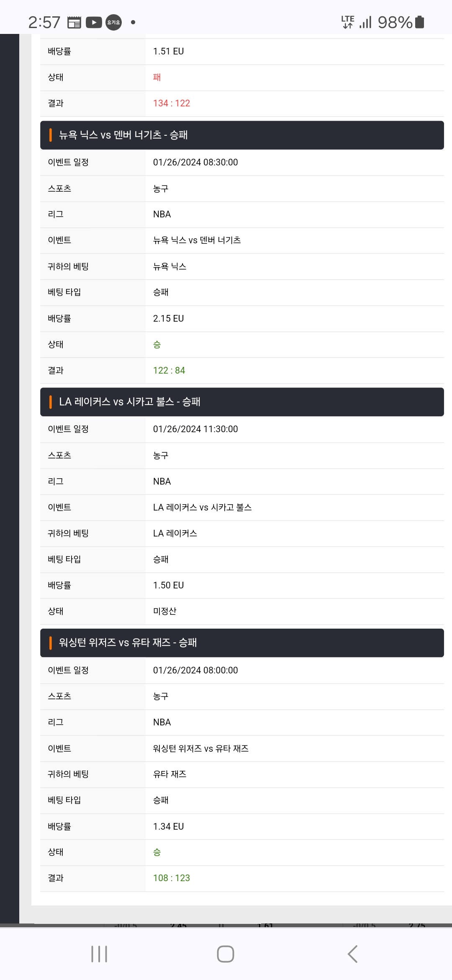Tap the Android home button
Image resolution: width=452 pixels, height=980 pixels.
point(225,954)
